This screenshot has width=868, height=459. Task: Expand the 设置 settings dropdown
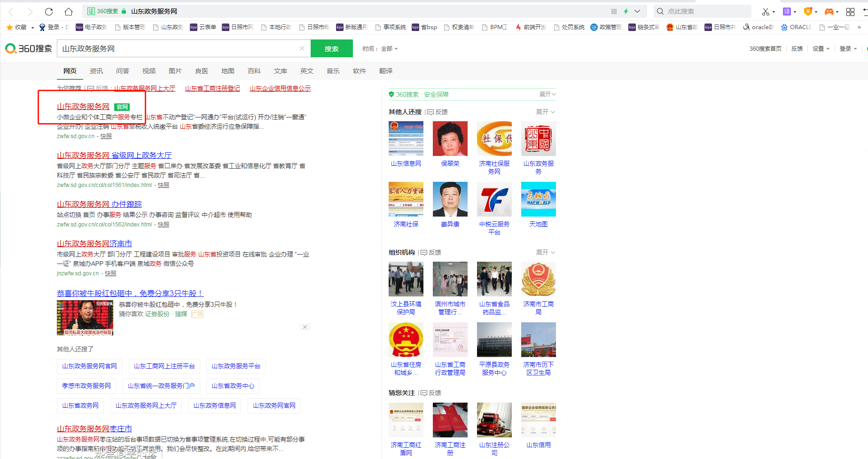821,49
